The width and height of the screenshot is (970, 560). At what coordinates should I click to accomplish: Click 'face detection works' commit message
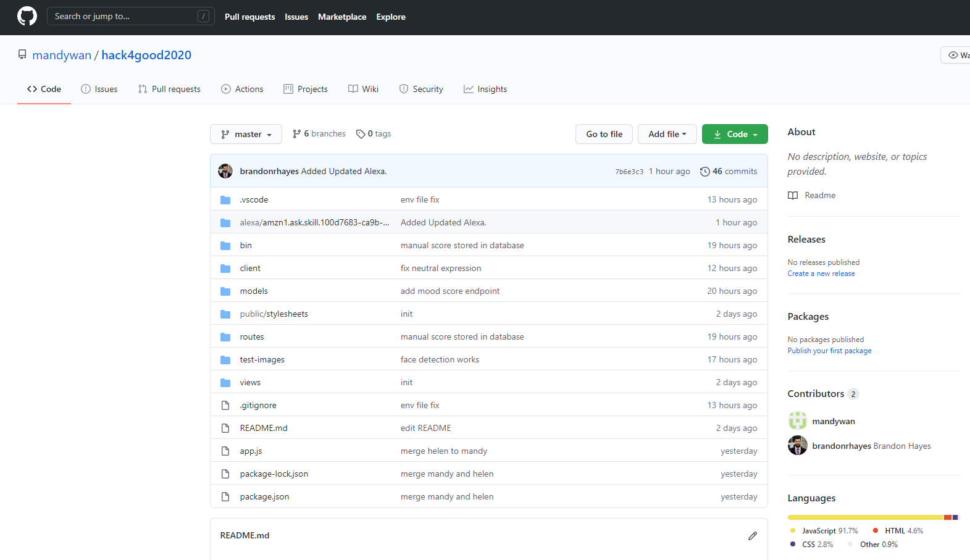coord(440,359)
